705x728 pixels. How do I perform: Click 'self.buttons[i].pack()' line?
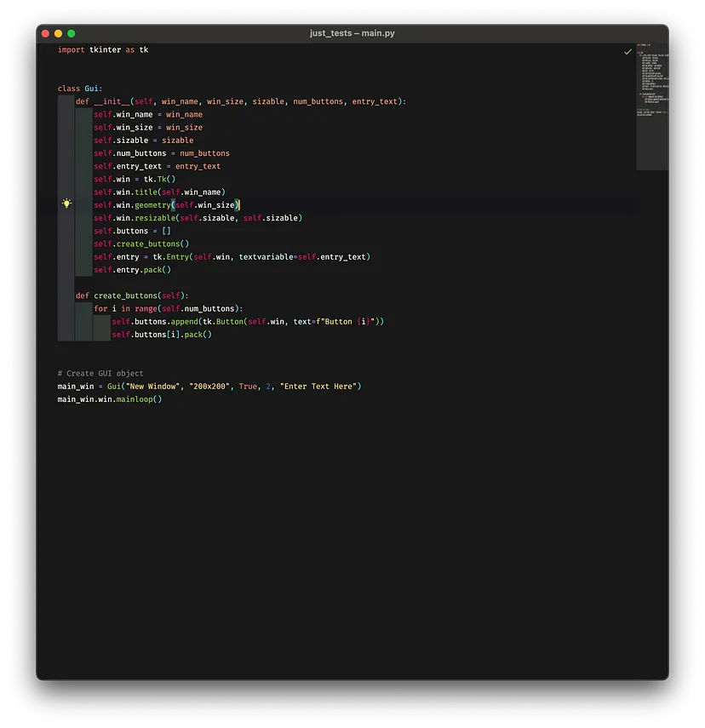coord(162,335)
